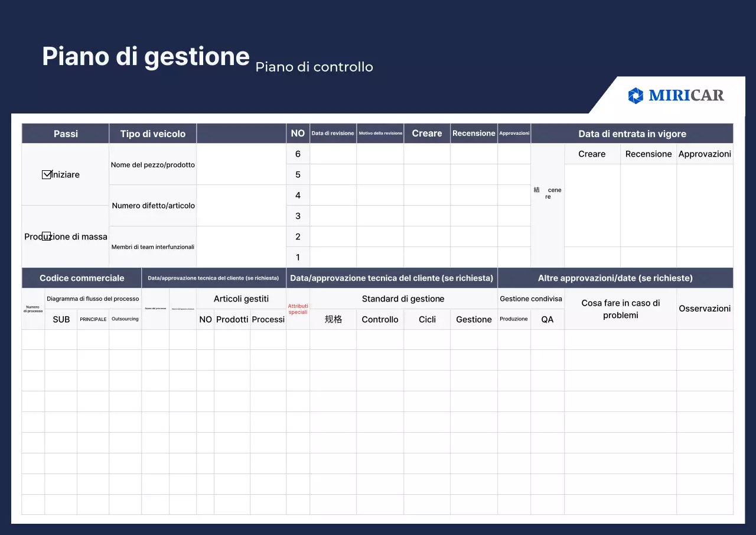Click the Data di revisione header
This screenshot has width=756, height=535.
[333, 133]
